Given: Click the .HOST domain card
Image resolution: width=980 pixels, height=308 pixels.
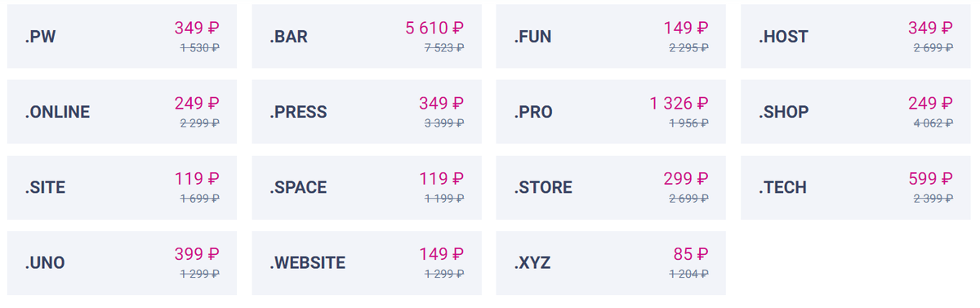Looking at the screenshot, I should pyautogui.click(x=856, y=37).
